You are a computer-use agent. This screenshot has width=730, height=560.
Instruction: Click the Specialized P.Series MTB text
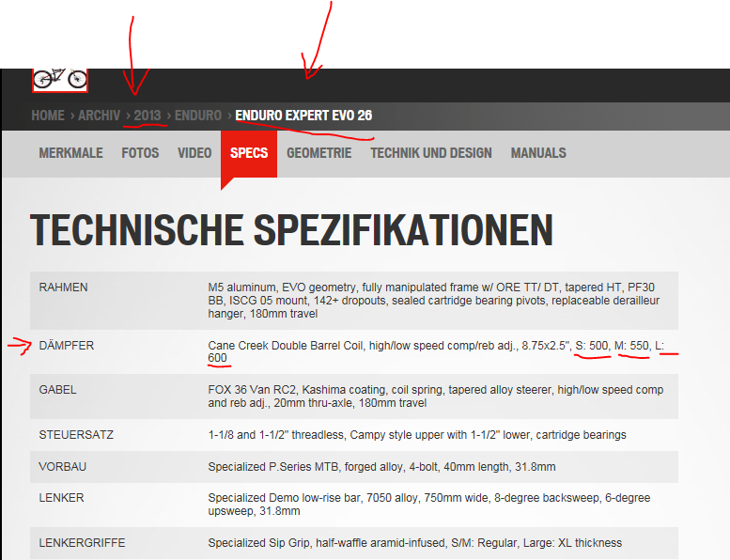coord(381,466)
